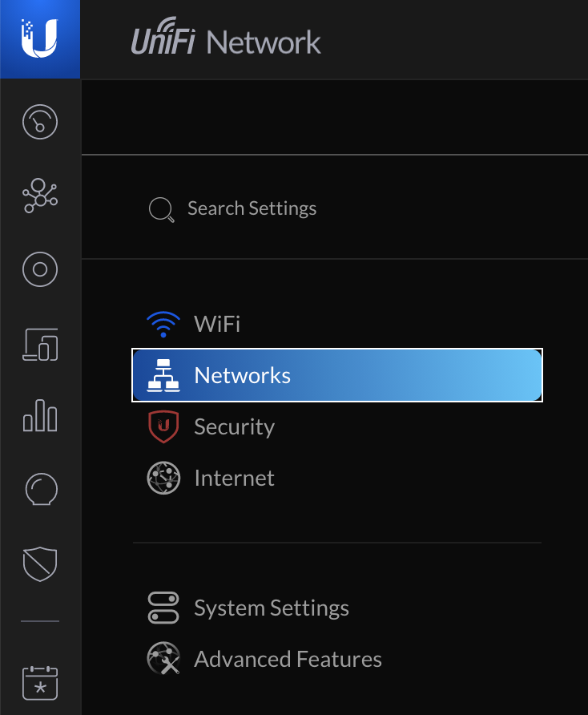
Task: Click into the Search Settings field
Action: click(336, 208)
